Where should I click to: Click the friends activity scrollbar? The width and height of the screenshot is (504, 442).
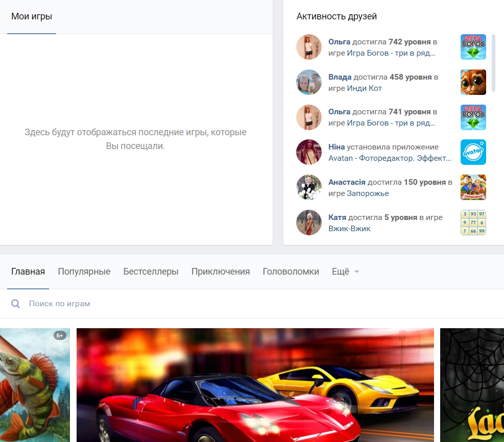coord(493,63)
